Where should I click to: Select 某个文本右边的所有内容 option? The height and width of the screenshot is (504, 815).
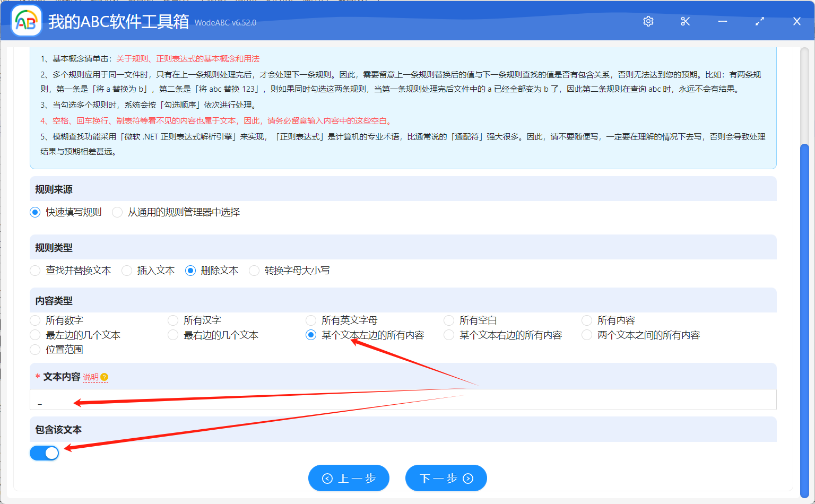(x=449, y=335)
